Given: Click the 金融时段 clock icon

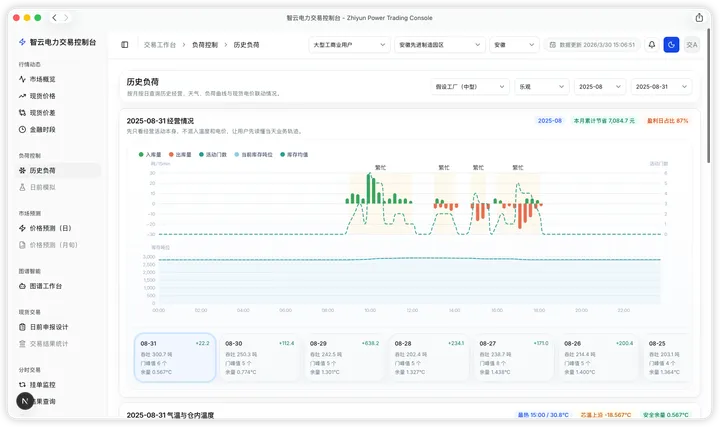Looking at the screenshot, I should (x=22, y=129).
